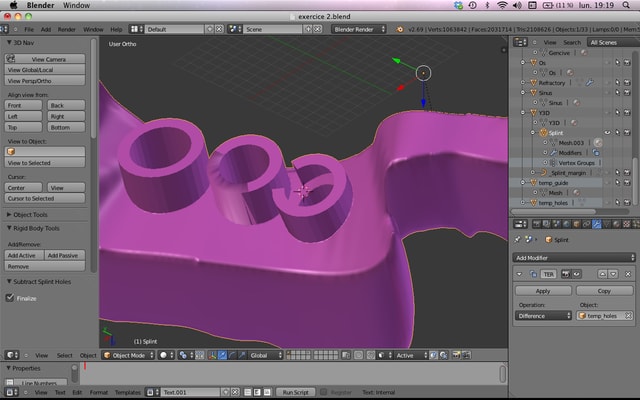This screenshot has height=400, width=640.
Task: Click the viewport shading sphere icon
Action: click(x=163, y=355)
